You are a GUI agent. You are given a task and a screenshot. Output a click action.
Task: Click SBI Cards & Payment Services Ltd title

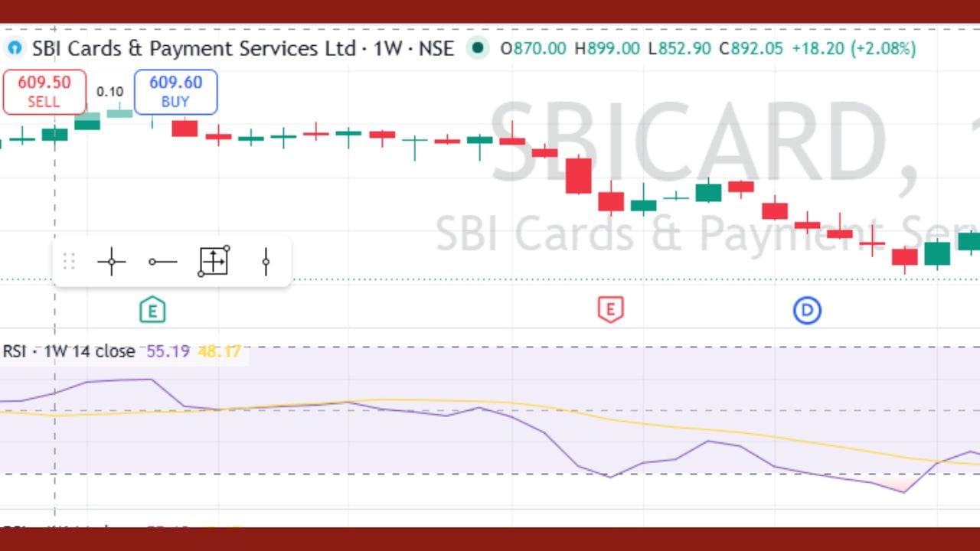tap(194, 48)
